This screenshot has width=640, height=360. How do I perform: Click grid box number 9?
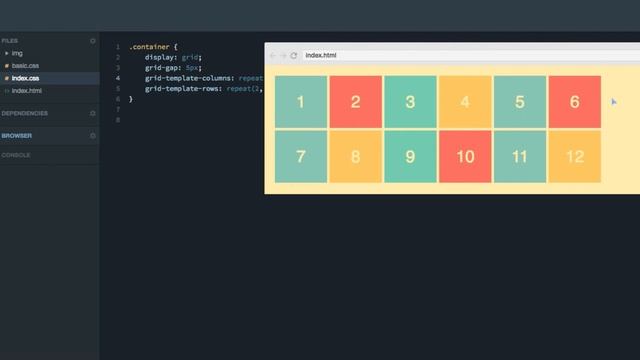[x=410, y=156]
